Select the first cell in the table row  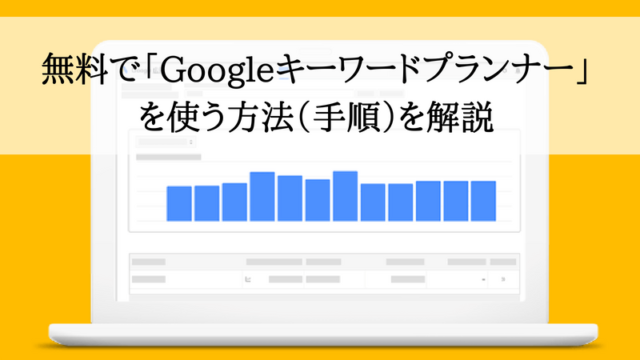pyautogui.click(x=149, y=280)
